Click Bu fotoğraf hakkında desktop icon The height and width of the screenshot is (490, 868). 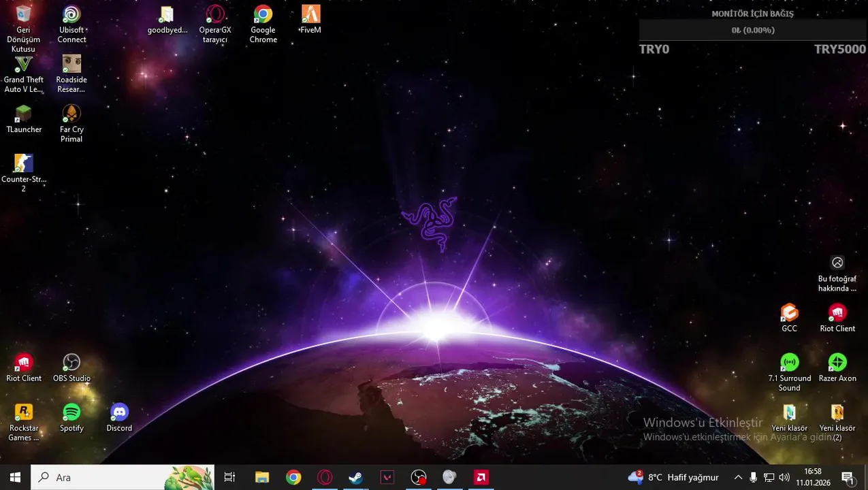pyautogui.click(x=837, y=274)
